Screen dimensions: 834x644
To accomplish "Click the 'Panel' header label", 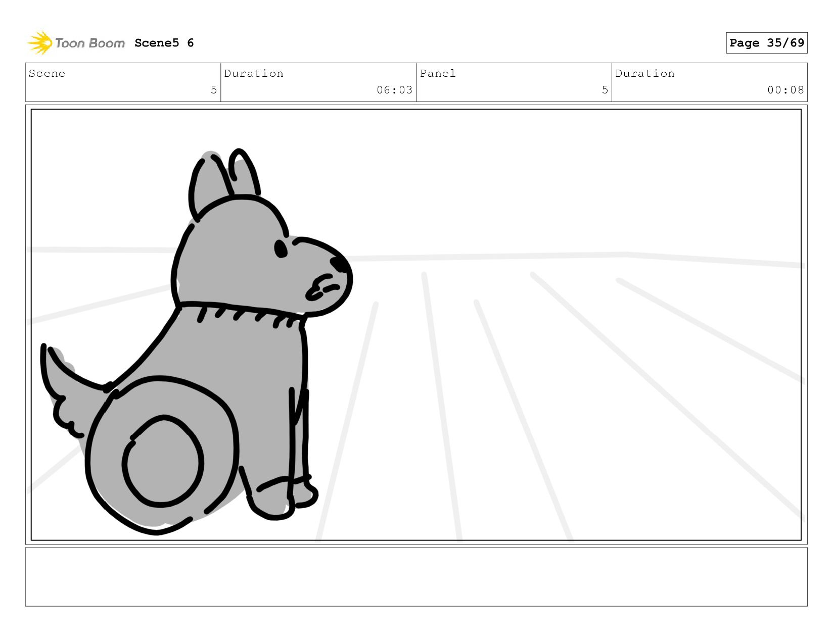I will click(438, 74).
